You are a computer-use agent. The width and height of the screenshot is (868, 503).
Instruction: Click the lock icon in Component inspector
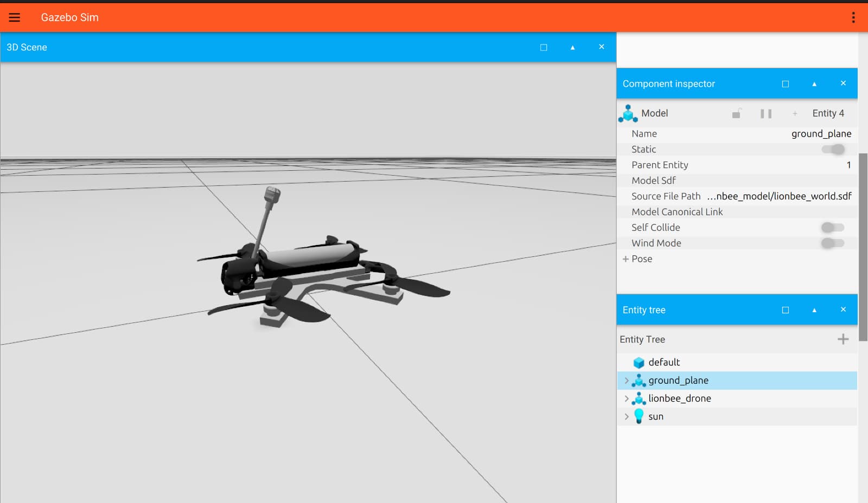pos(737,113)
